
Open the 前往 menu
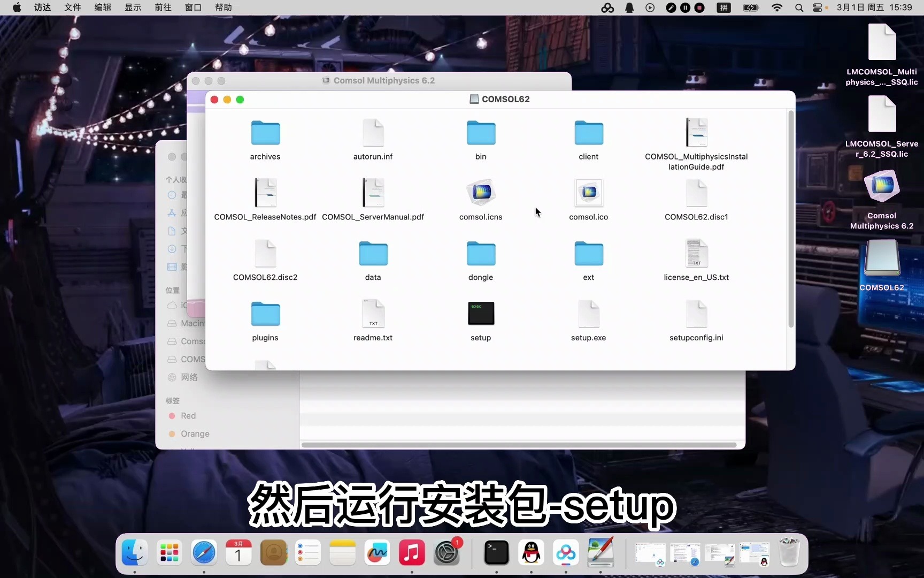(163, 7)
